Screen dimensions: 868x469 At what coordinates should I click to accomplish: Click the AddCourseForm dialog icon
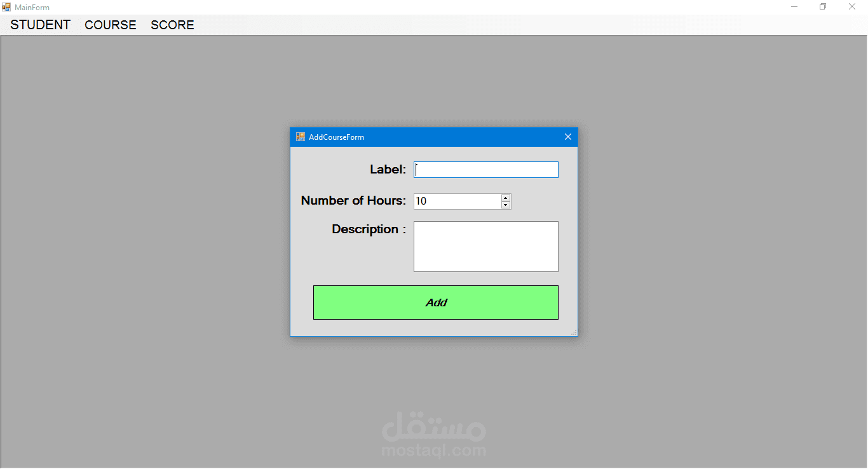click(301, 137)
